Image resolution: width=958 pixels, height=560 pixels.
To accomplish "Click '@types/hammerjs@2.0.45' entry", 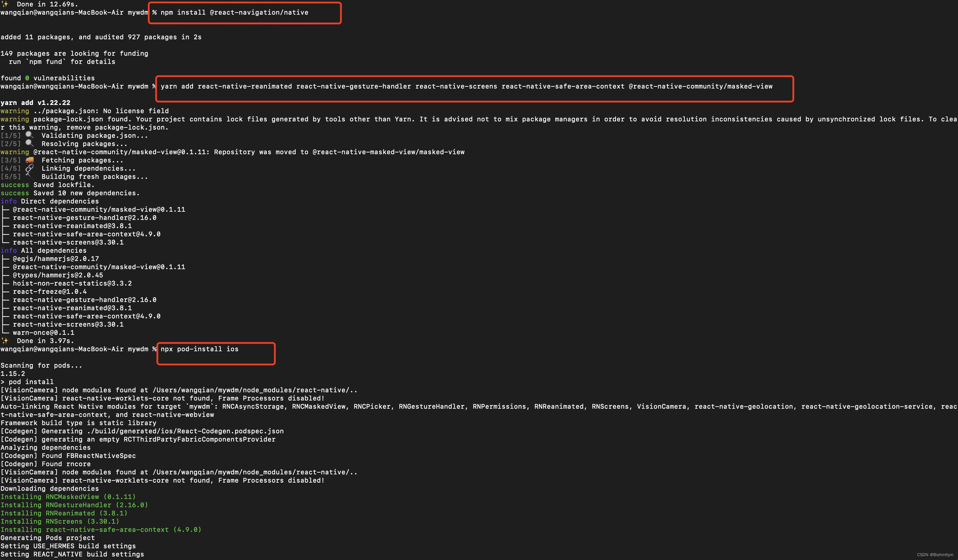I will pos(58,275).
